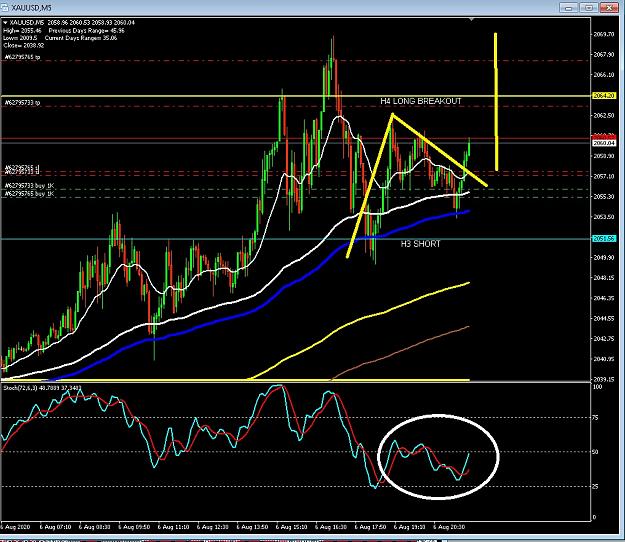Screen dimensions: 625x542
Task: Click 'Previous Days Range= 45.96' text
Action: (x=86, y=31)
